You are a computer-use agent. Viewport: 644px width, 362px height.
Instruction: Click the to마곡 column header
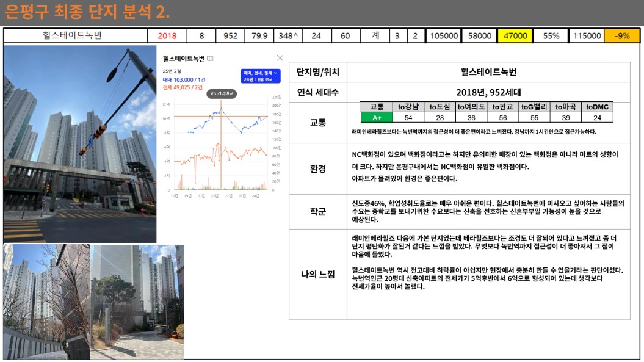click(565, 107)
